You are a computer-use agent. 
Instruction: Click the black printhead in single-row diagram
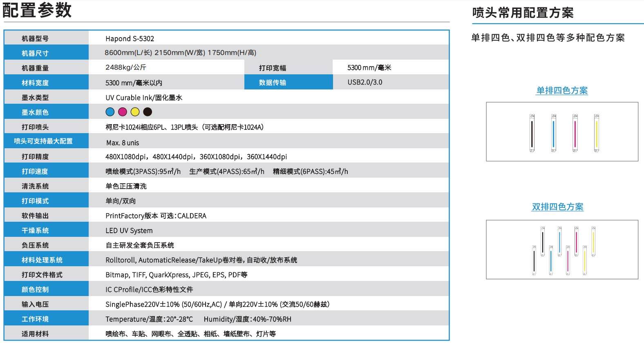(x=532, y=133)
